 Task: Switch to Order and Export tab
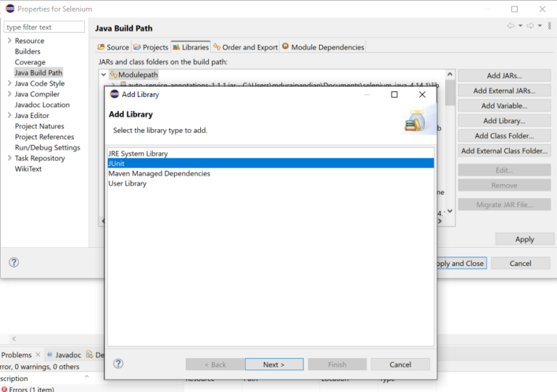click(x=245, y=47)
